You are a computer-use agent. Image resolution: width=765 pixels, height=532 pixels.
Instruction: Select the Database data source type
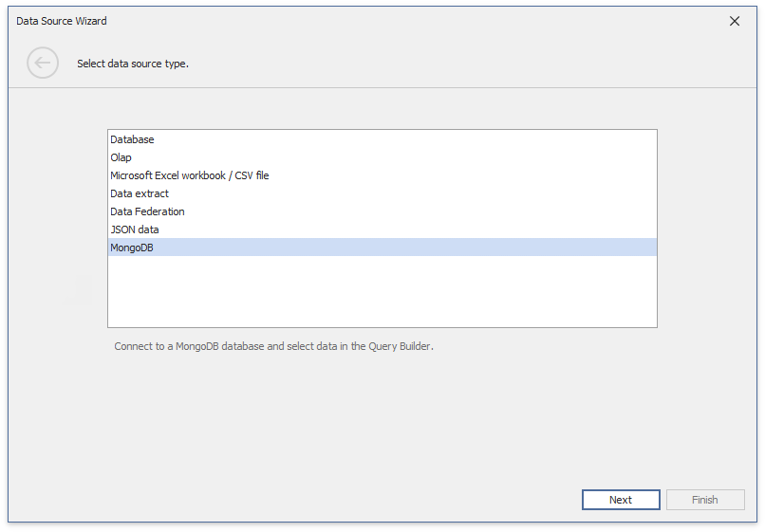[132, 139]
